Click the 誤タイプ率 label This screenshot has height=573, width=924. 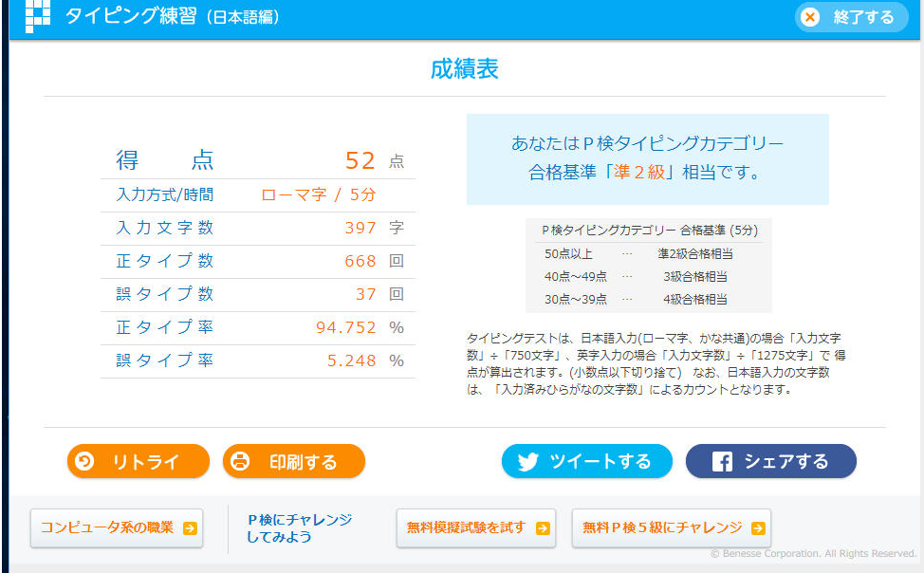point(164,360)
